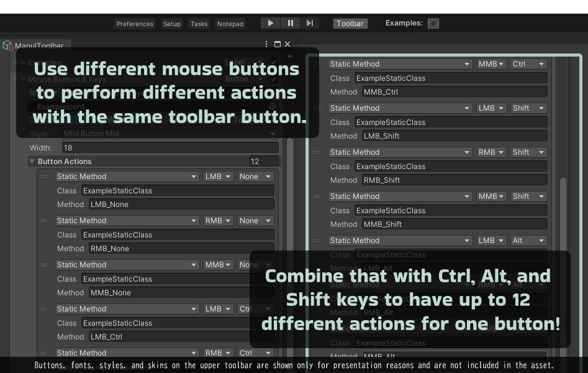Open Static Method type dropdown for MMB_Ctrl
The width and height of the screenshot is (588, 373).
click(400, 64)
